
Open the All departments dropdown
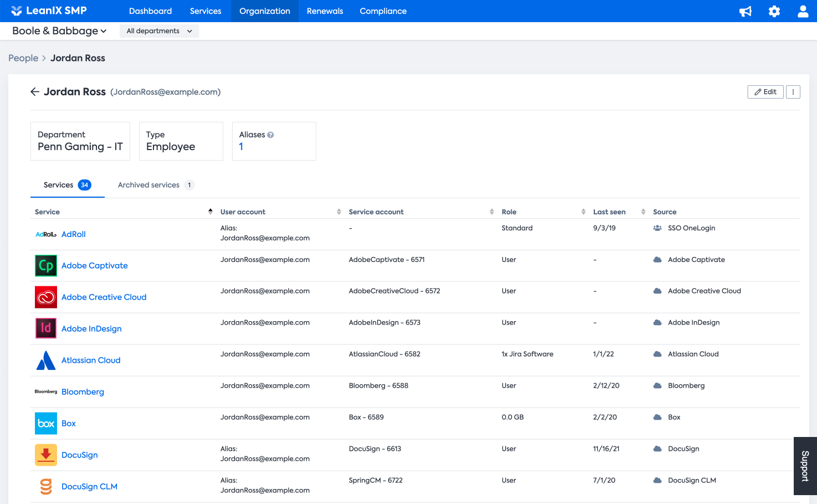click(x=159, y=31)
